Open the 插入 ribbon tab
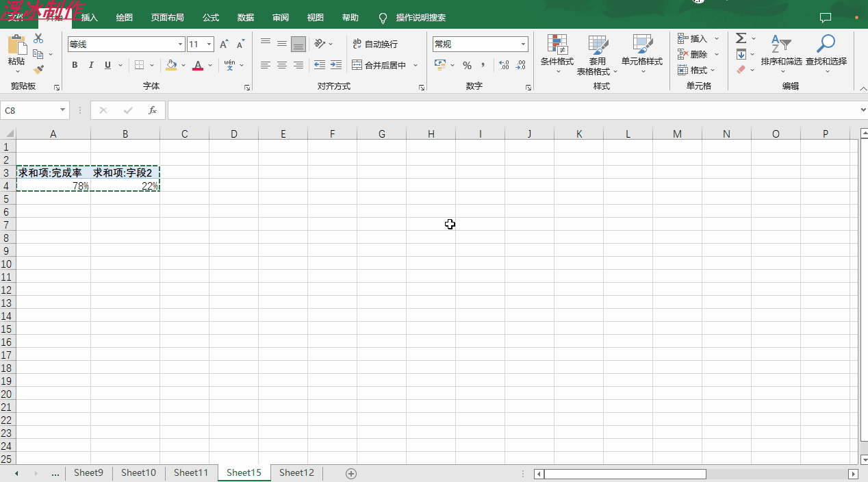 [90, 18]
